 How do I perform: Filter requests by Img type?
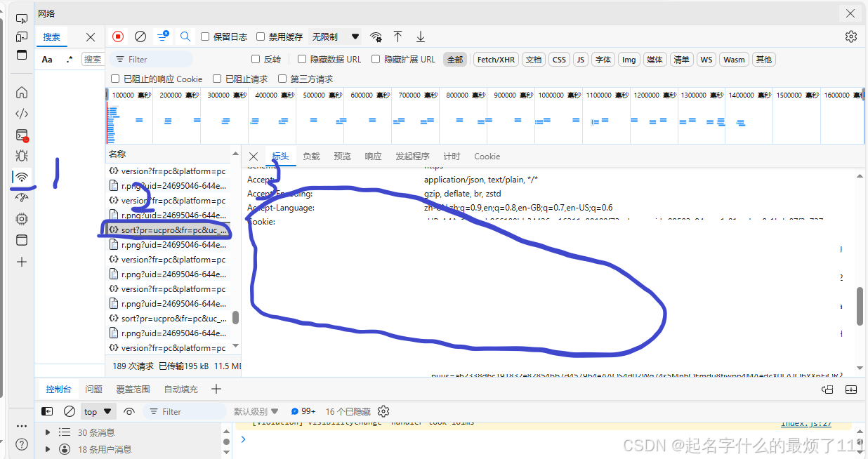[x=629, y=60]
